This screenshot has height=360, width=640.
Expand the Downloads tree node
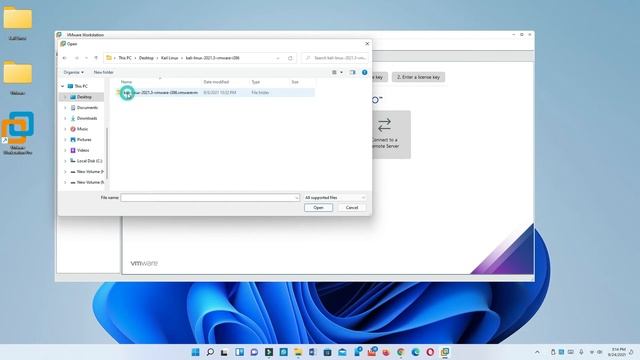(65, 118)
